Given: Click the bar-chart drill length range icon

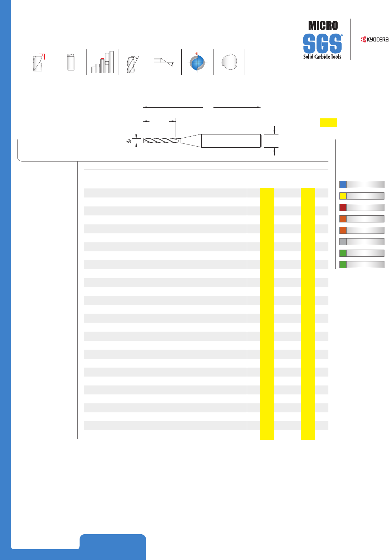Looking at the screenshot, I should (102, 62).
